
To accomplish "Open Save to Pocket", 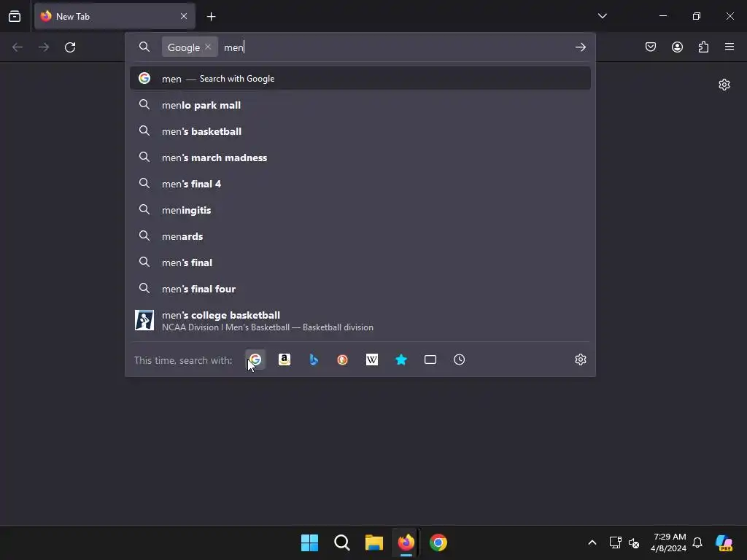I will (651, 47).
